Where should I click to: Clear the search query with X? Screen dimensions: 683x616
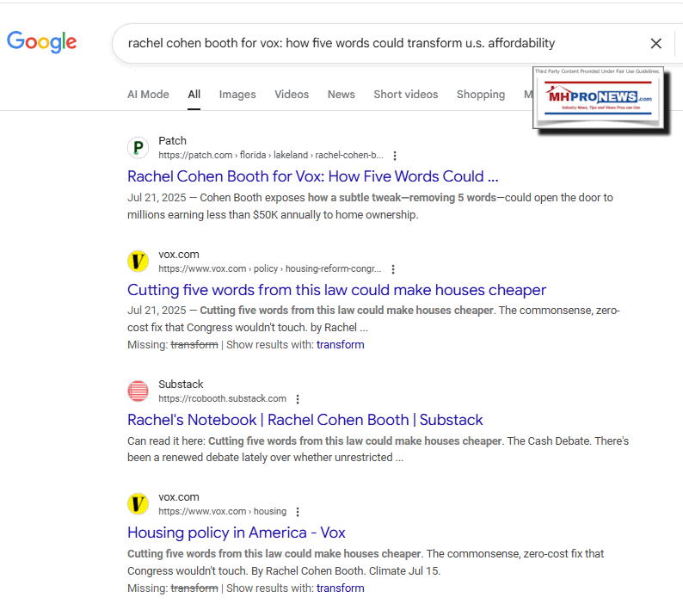tap(655, 43)
